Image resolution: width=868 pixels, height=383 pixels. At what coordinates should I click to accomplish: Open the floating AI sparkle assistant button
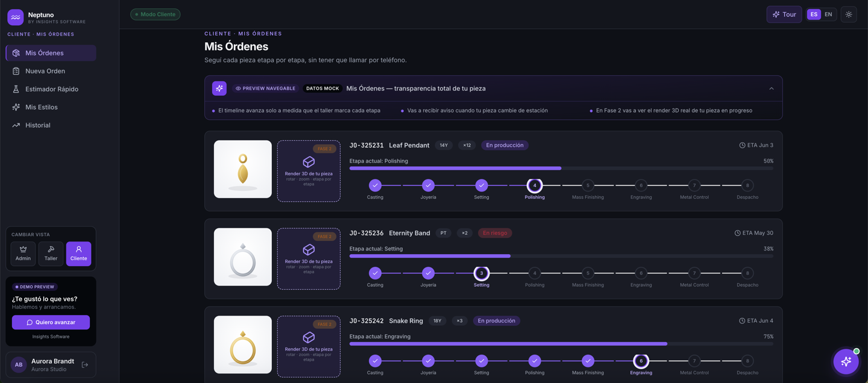846,361
